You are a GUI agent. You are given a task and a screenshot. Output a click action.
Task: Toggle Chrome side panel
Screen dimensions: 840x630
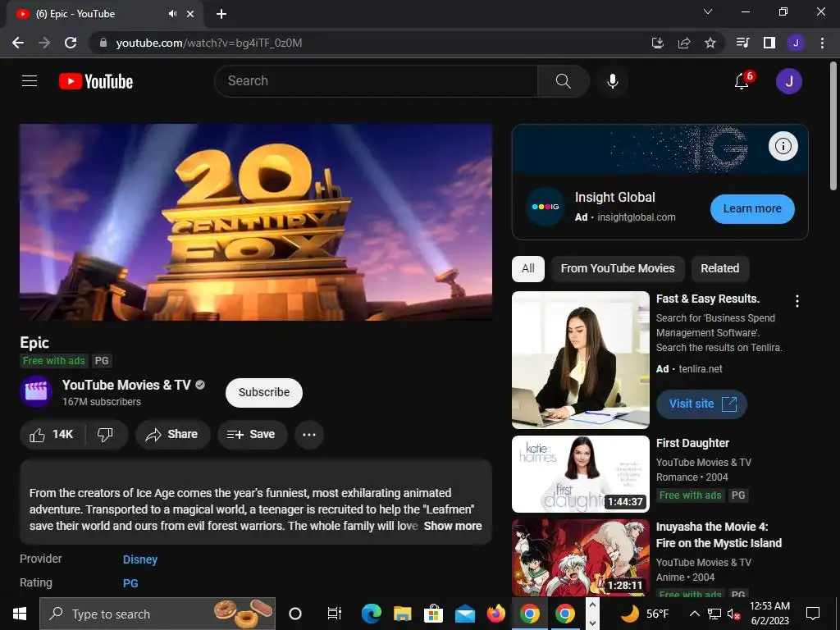pos(769,43)
